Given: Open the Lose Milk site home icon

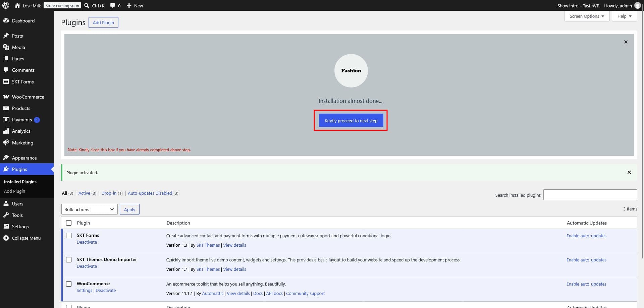Looking at the screenshot, I should click(17, 5).
